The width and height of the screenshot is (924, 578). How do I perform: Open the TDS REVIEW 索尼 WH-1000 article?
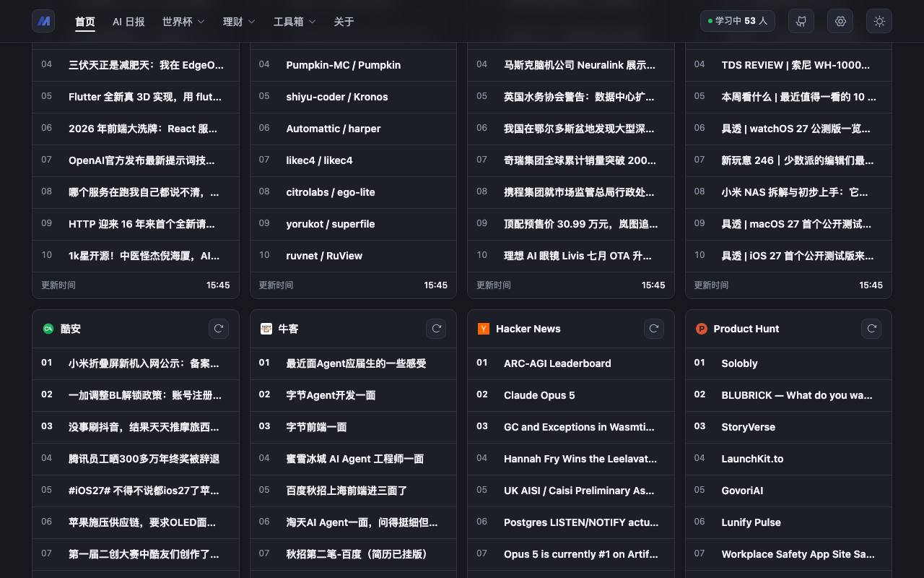[x=788, y=65]
